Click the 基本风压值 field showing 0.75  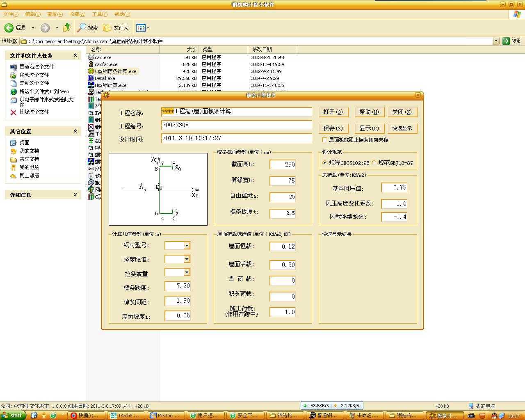(x=394, y=188)
